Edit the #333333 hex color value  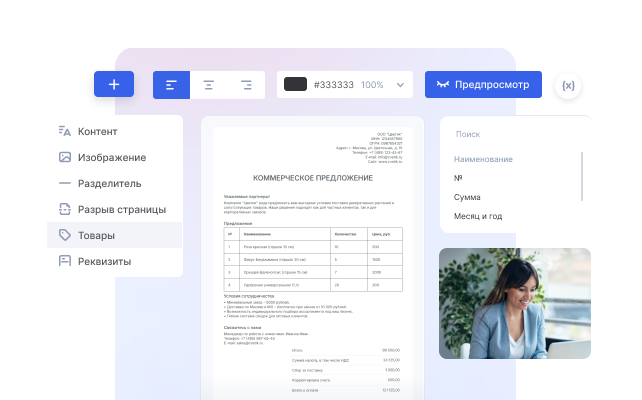[334, 85]
